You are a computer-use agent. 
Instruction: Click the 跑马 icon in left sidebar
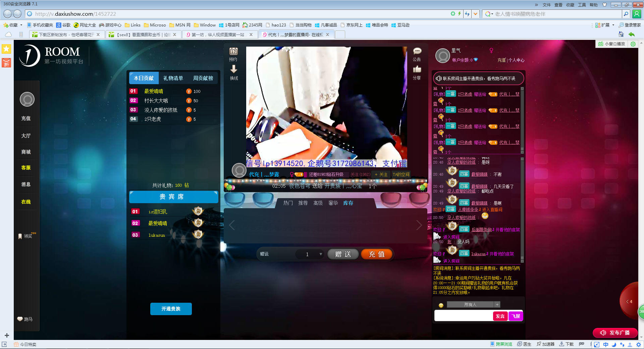(x=20, y=319)
